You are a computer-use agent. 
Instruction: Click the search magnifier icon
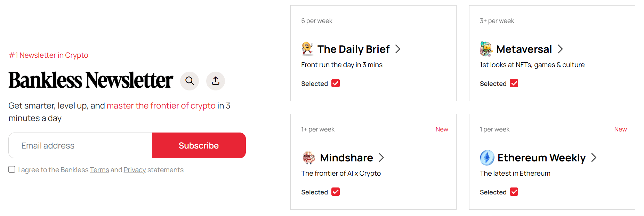pyautogui.click(x=190, y=81)
